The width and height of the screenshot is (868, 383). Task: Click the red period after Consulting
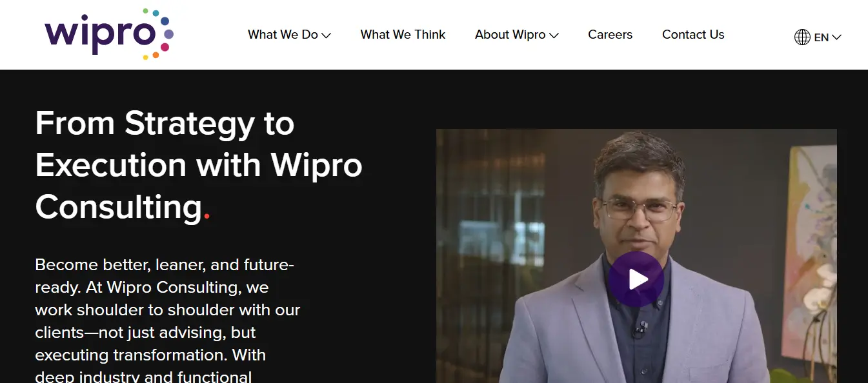207,217
